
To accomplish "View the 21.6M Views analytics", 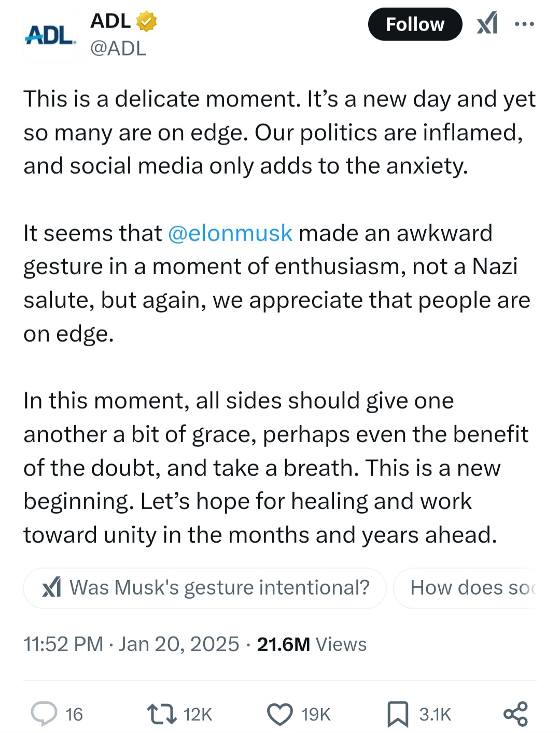I will tap(312, 644).
